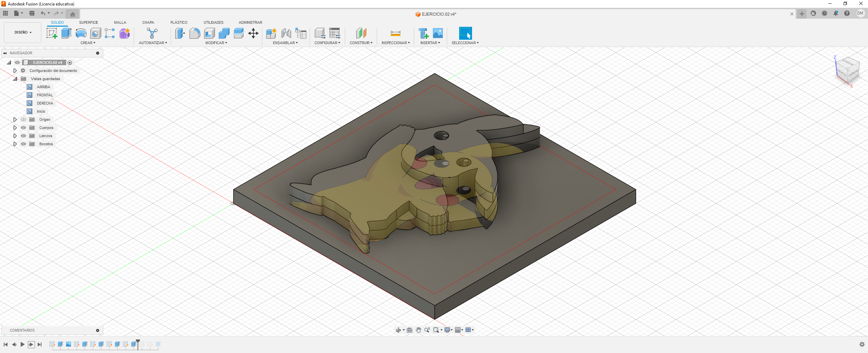Expand the Cuerpos folder

(x=15, y=128)
